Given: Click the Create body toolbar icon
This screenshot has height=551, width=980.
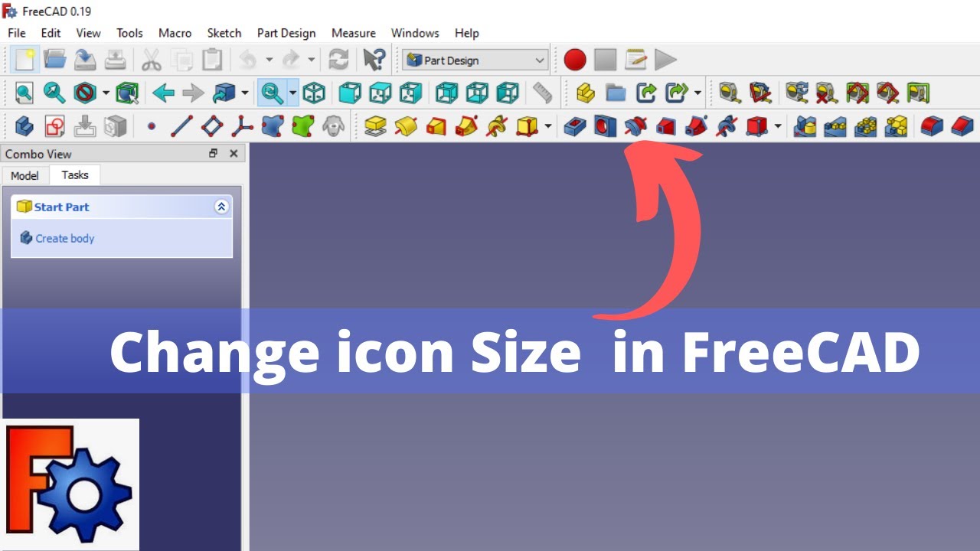Looking at the screenshot, I should point(24,126).
